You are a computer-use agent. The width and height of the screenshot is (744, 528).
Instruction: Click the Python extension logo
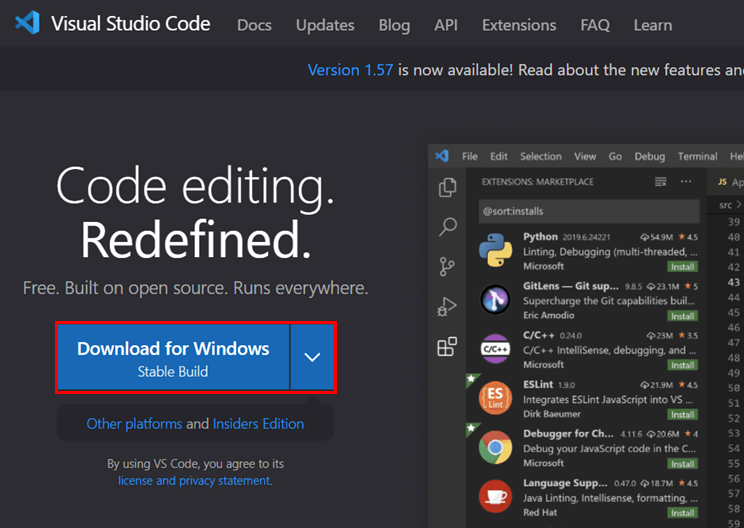pyautogui.click(x=495, y=250)
